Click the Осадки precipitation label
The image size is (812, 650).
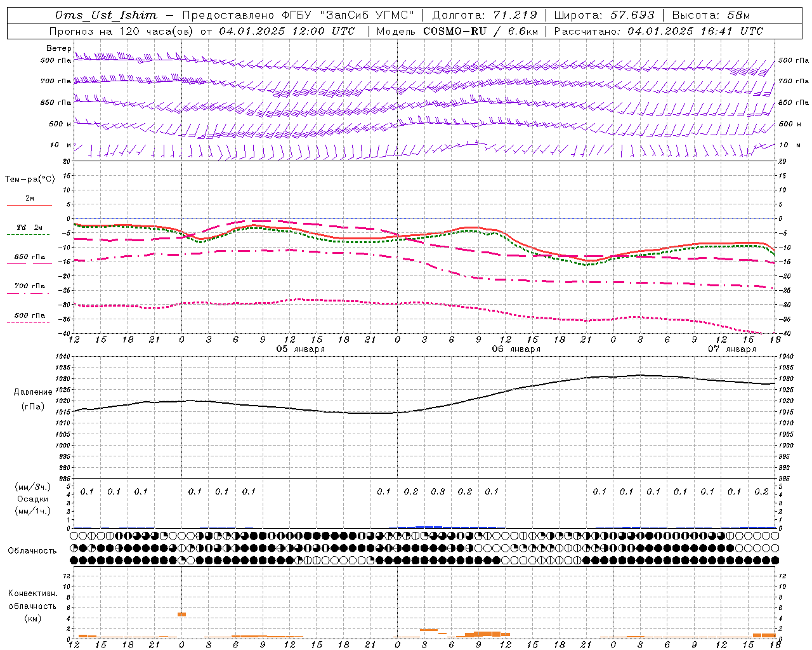[x=33, y=499]
